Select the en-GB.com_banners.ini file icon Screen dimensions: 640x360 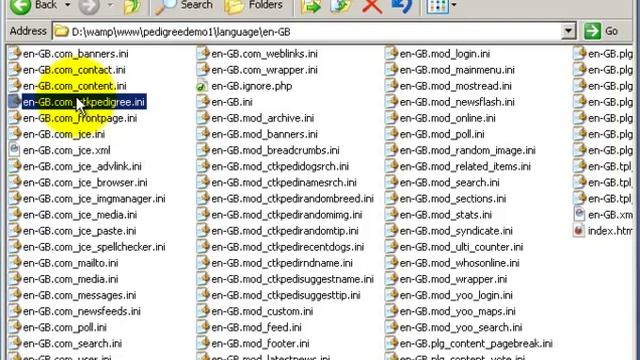point(14,53)
